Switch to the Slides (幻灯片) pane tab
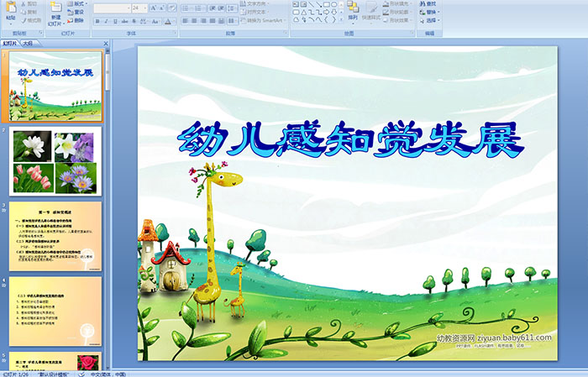Screen dimensions: 588x377 pyautogui.click(x=9, y=44)
